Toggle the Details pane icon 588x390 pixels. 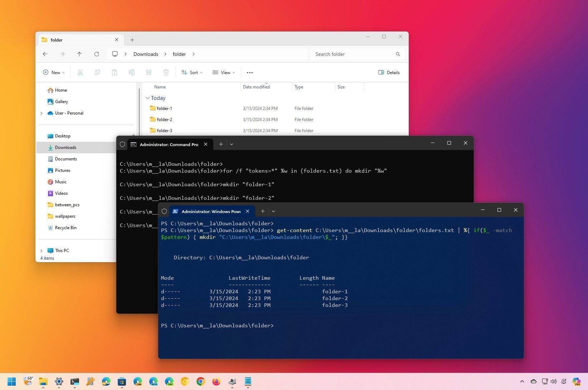(x=389, y=72)
